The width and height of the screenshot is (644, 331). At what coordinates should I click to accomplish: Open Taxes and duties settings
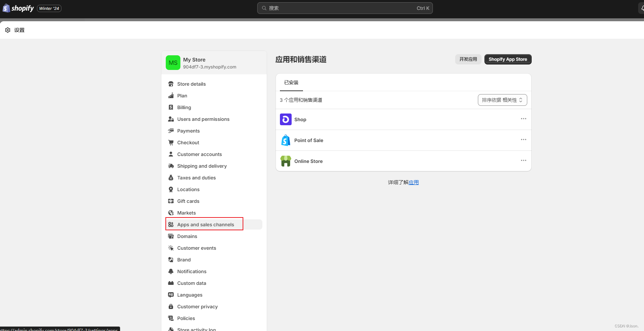coord(214,178)
